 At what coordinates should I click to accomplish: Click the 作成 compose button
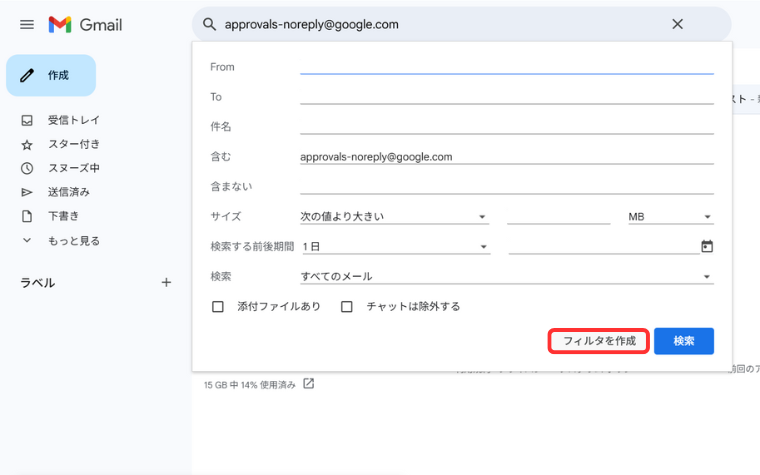[x=51, y=75]
